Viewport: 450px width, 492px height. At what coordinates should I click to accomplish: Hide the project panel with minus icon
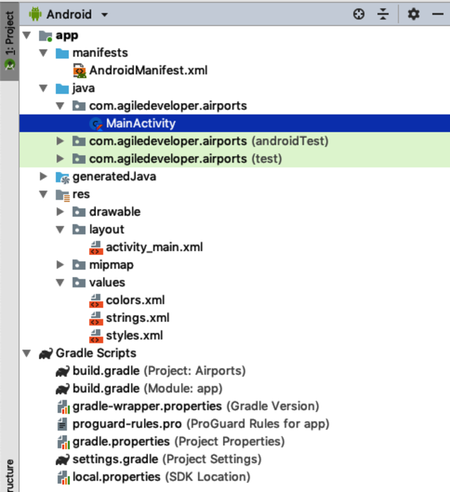(438, 14)
